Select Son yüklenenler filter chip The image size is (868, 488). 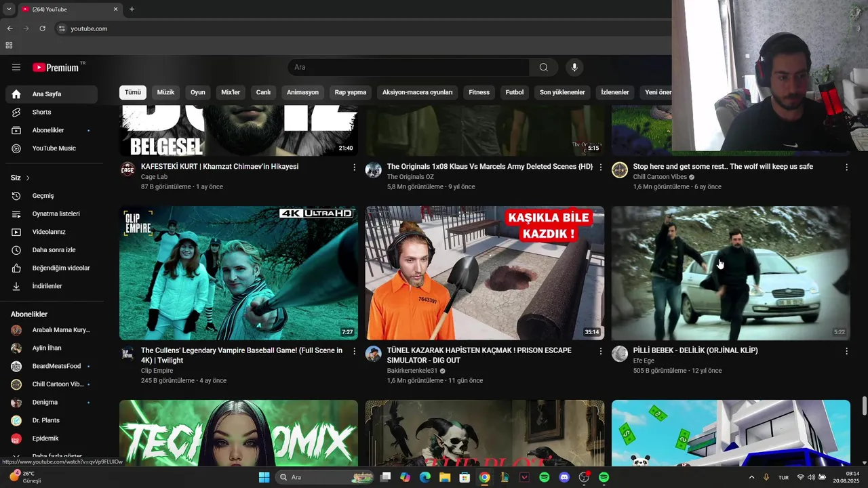pos(562,92)
